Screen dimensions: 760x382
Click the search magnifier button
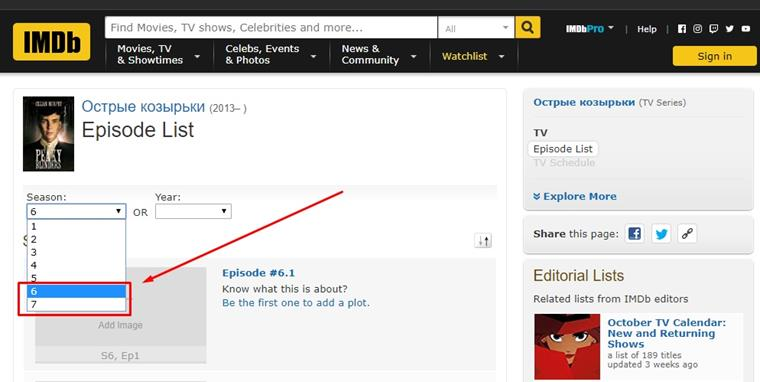click(527, 28)
